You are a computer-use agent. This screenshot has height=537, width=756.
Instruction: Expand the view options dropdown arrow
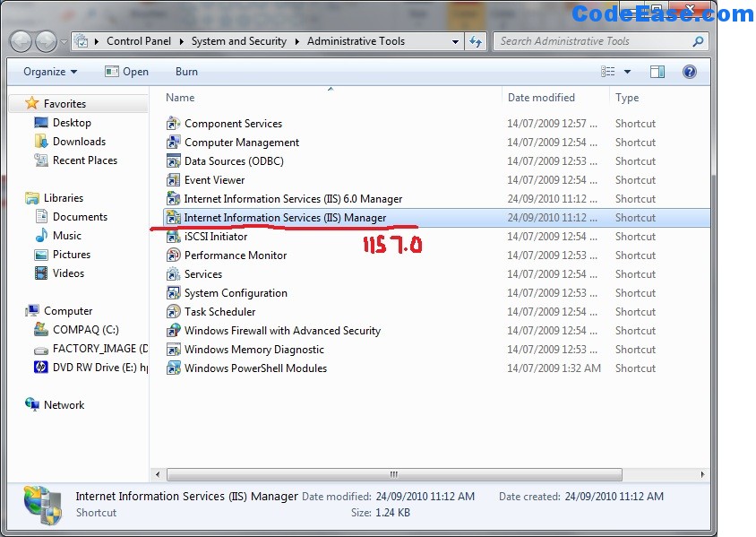coord(627,72)
